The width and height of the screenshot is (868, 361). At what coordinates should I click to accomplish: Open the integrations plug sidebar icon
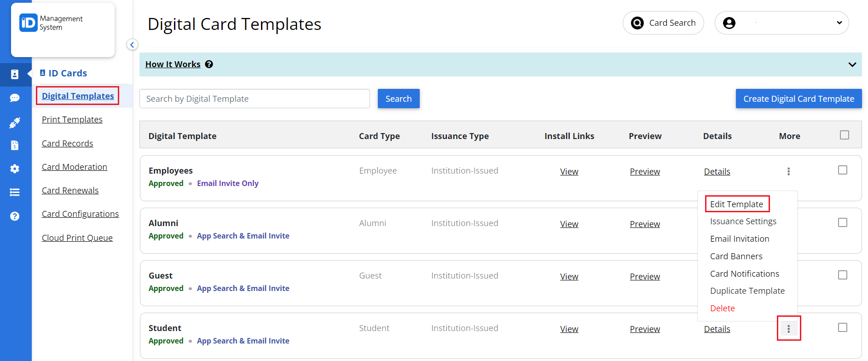click(x=15, y=122)
